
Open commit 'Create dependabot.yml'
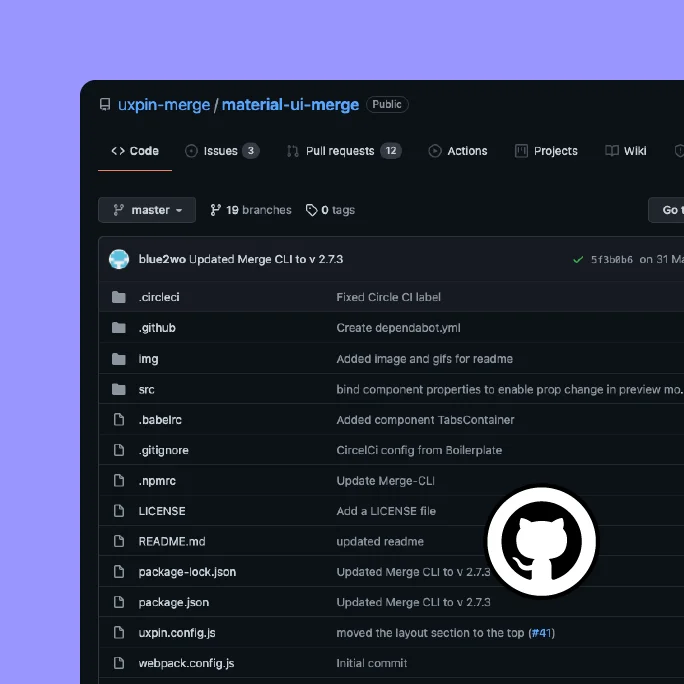tap(398, 328)
